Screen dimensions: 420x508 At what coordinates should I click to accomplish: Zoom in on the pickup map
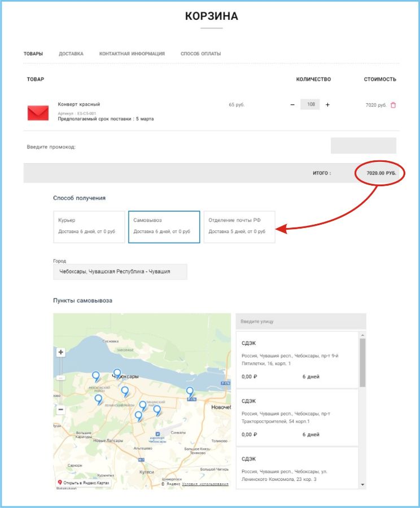tap(61, 352)
